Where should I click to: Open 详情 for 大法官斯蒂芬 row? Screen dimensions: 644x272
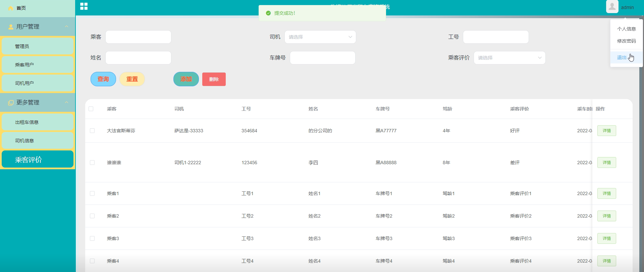(607, 131)
